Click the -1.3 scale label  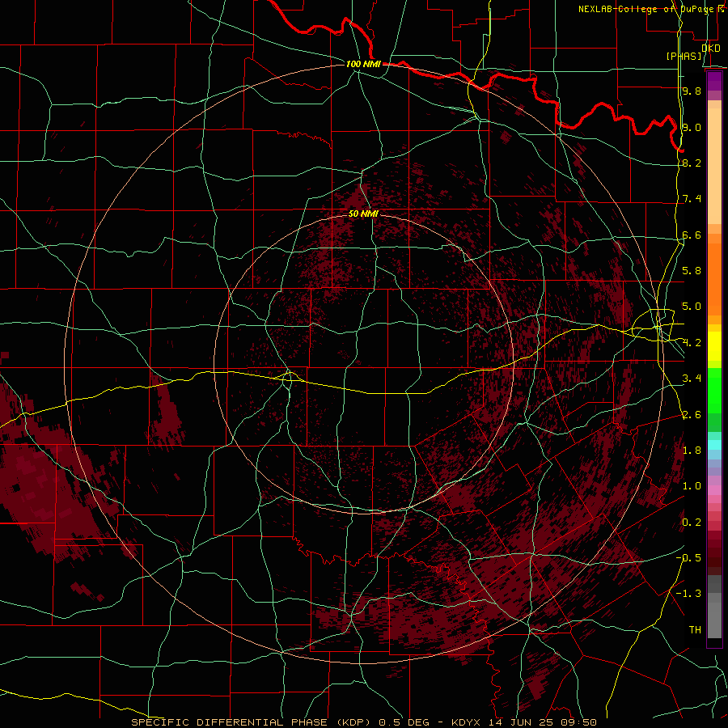(x=688, y=594)
